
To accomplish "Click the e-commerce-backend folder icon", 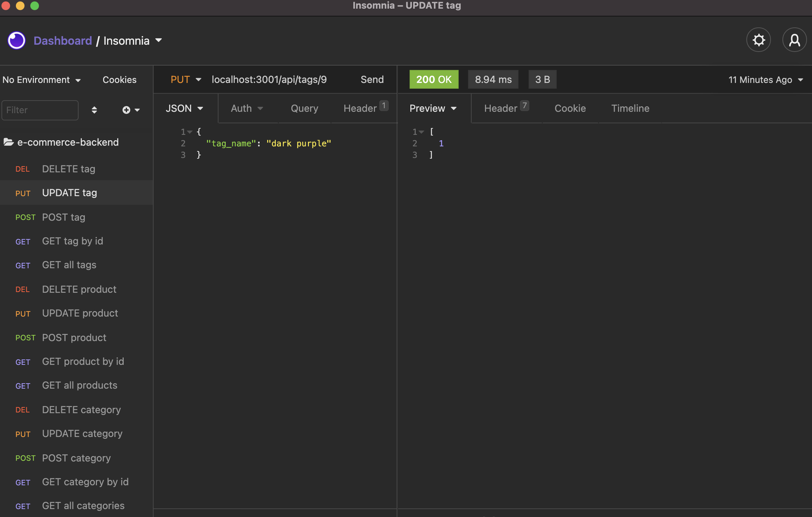I will (9, 142).
